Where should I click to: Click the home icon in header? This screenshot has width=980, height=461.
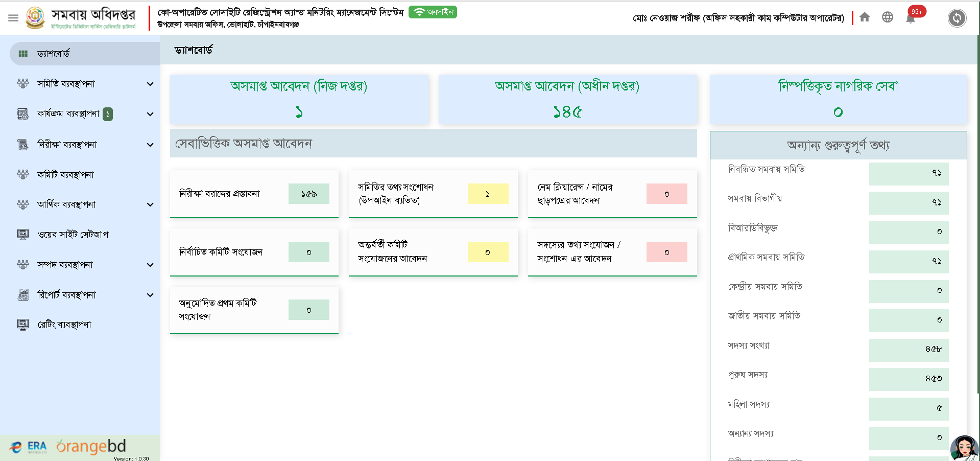[865, 17]
